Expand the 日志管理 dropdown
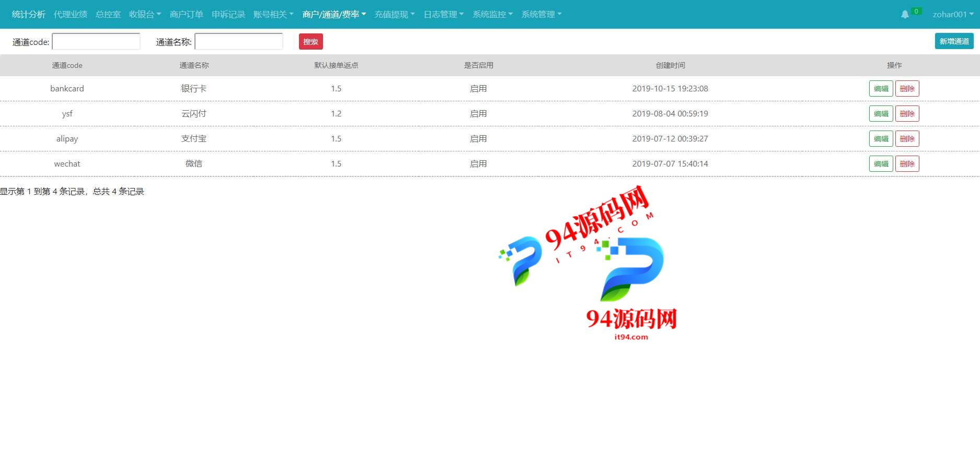 (444, 15)
